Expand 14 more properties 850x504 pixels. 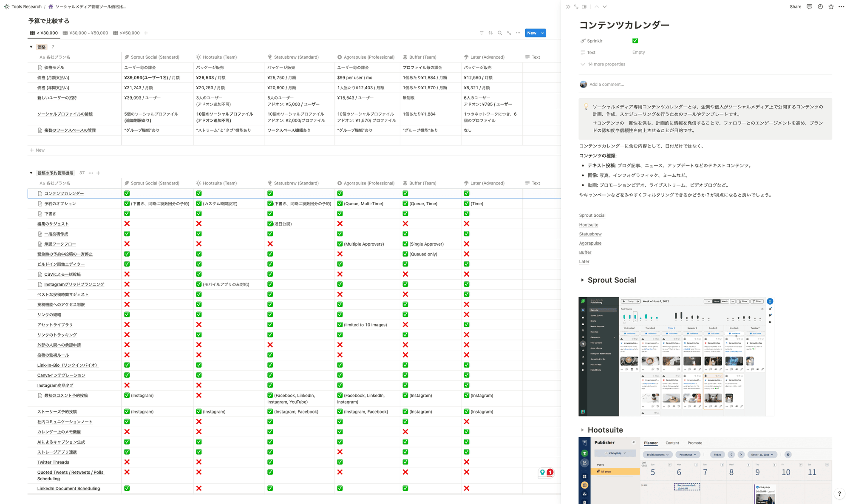click(x=606, y=65)
